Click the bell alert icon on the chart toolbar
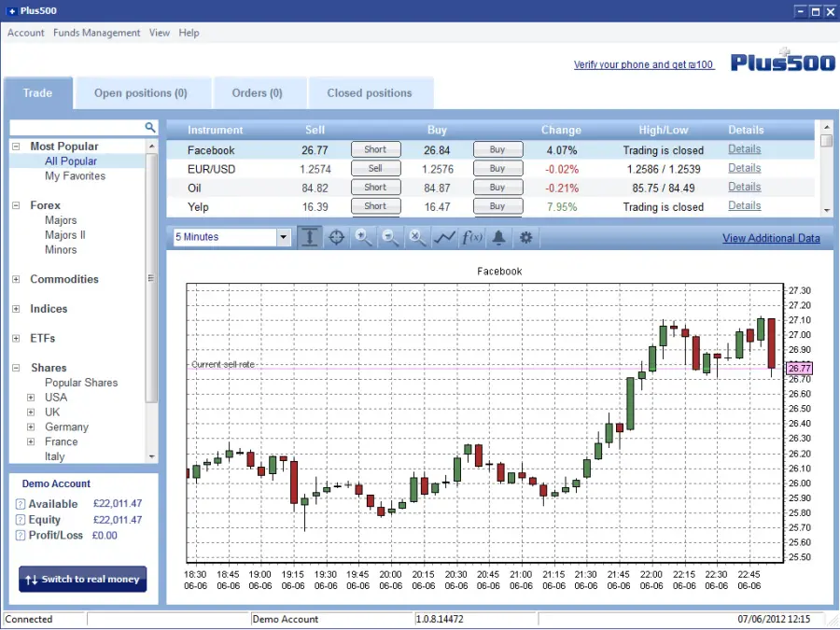Viewport: 840px width, 630px height. click(x=497, y=237)
